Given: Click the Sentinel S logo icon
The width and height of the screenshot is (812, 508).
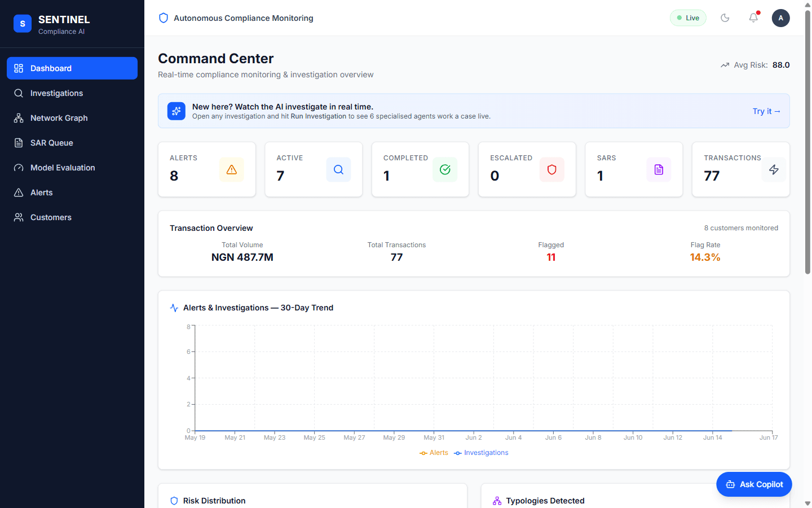Looking at the screenshot, I should pos(23,24).
